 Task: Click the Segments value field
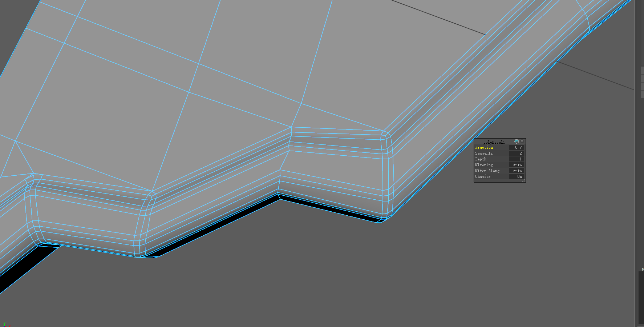point(517,153)
